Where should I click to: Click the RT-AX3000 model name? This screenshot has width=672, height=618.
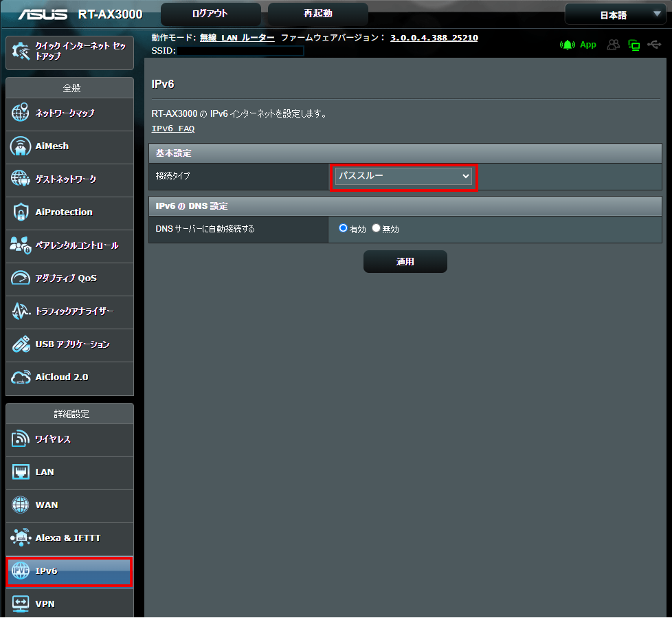(x=110, y=14)
